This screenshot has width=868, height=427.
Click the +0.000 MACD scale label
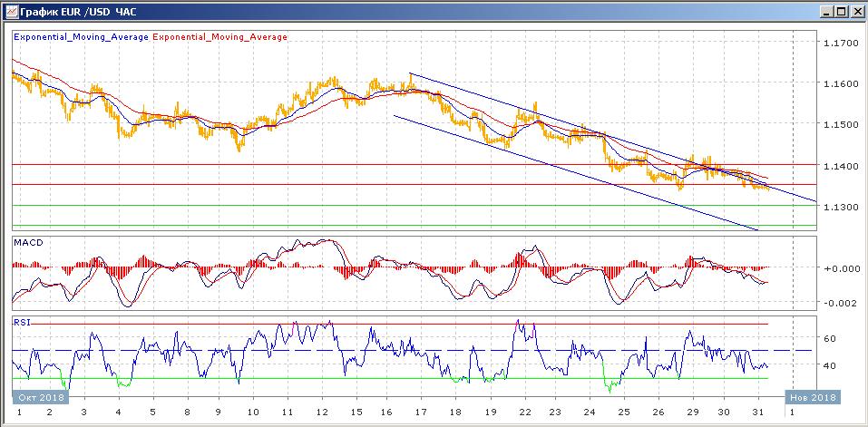pyautogui.click(x=838, y=268)
